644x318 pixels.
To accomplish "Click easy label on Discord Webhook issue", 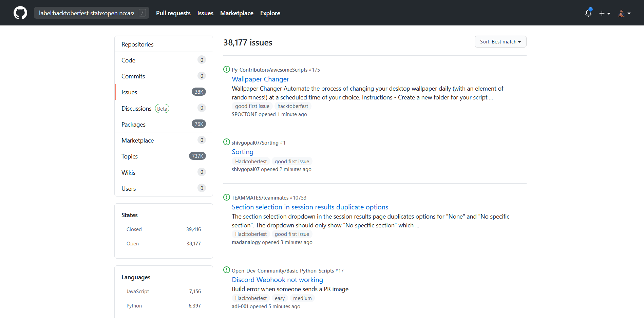I will [280, 298].
